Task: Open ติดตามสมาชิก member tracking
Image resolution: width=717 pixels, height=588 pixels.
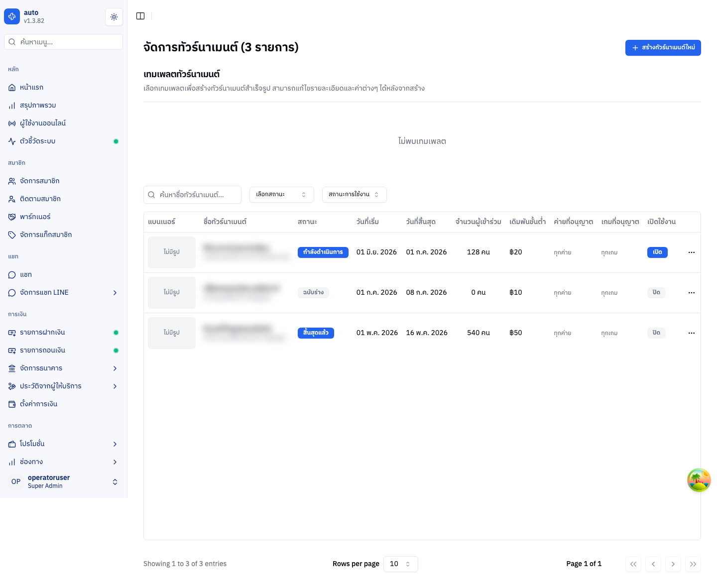Action: click(64, 199)
